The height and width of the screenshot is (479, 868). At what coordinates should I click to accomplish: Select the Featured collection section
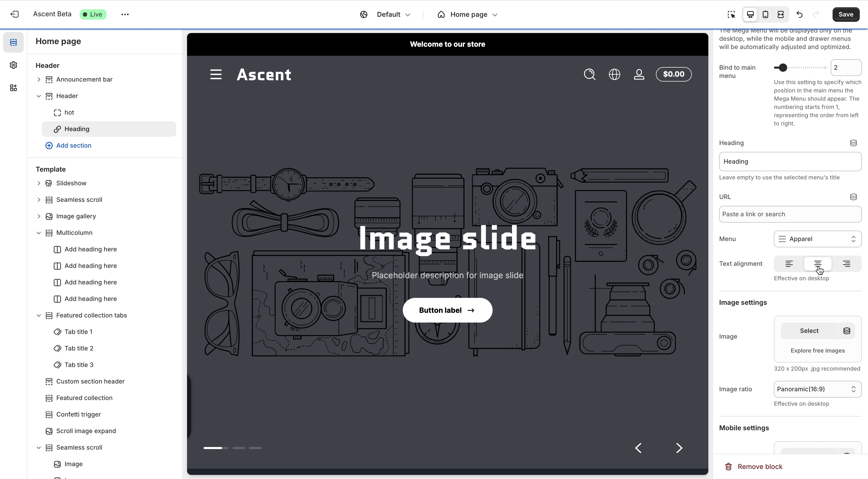point(84,398)
